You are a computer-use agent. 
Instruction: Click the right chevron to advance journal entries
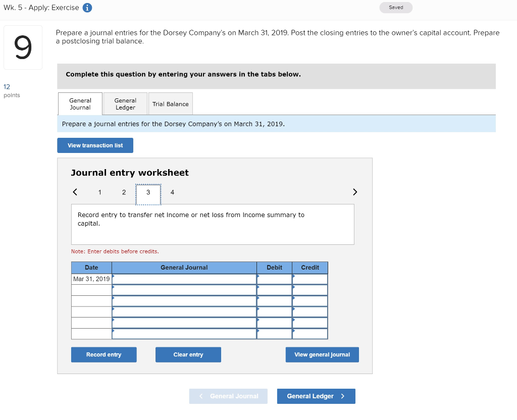click(x=355, y=192)
